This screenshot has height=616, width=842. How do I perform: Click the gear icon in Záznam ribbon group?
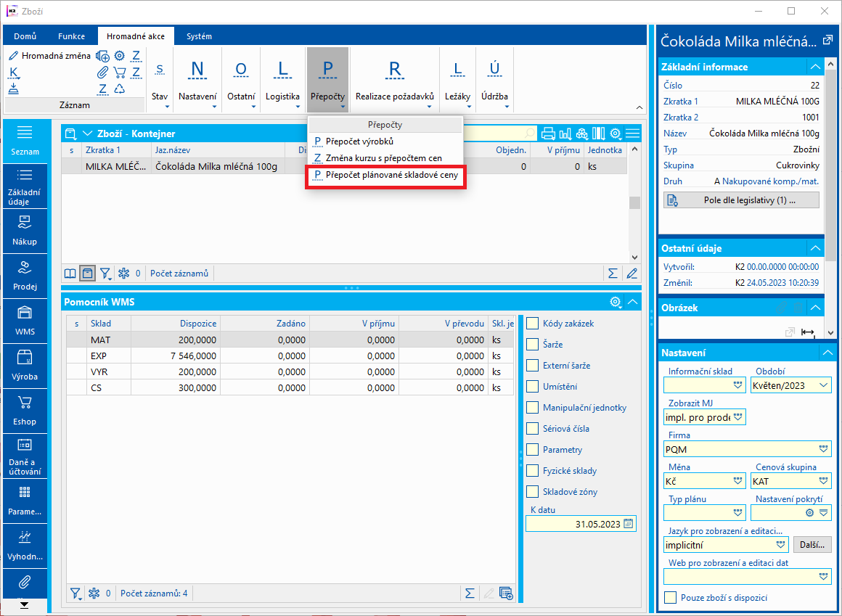[x=119, y=56]
